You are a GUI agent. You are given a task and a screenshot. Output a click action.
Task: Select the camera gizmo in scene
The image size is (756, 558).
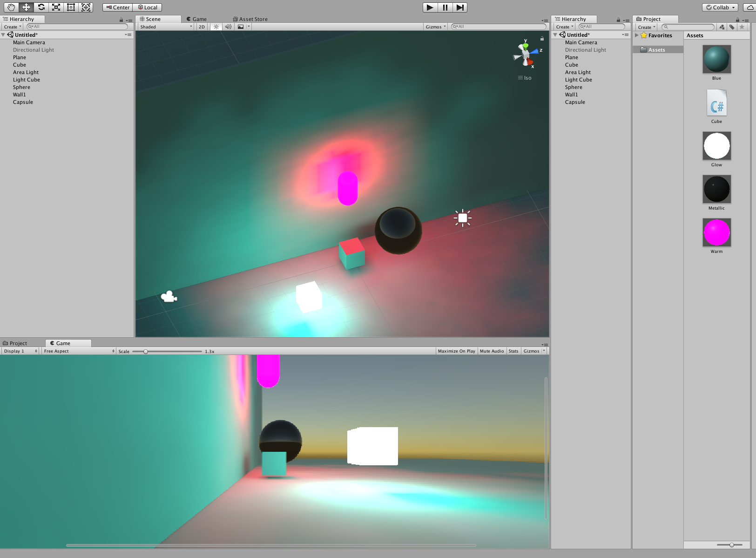click(169, 297)
